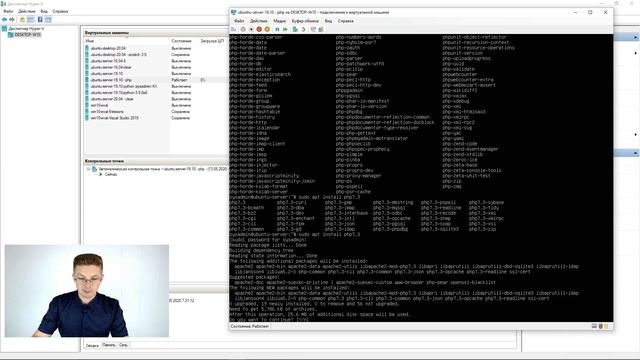Click the grey Start VM toolbar icon
Screen dimensions: 640x360
[x=243, y=29]
